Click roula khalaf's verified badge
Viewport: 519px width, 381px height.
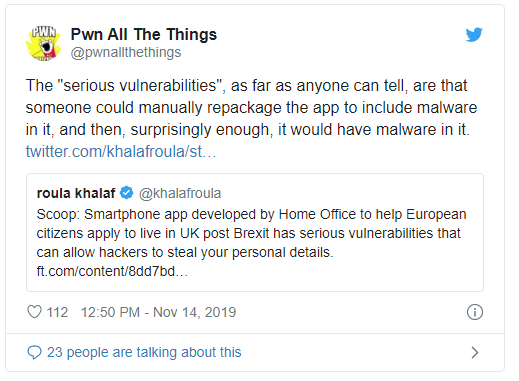click(x=127, y=193)
